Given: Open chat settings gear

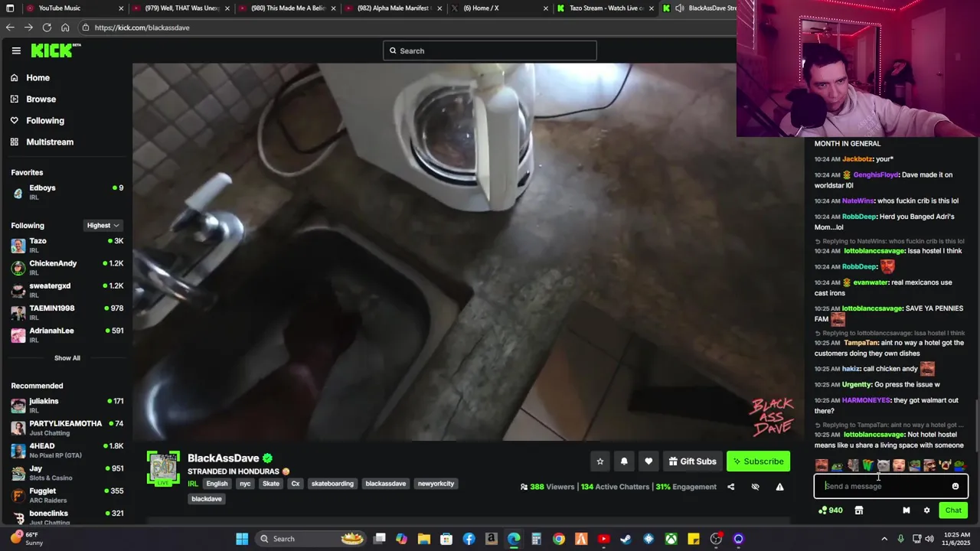Looking at the screenshot, I should coord(926,510).
